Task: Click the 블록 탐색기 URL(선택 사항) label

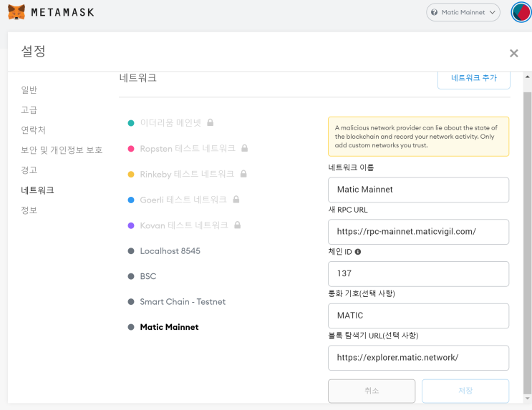Action: (x=373, y=336)
